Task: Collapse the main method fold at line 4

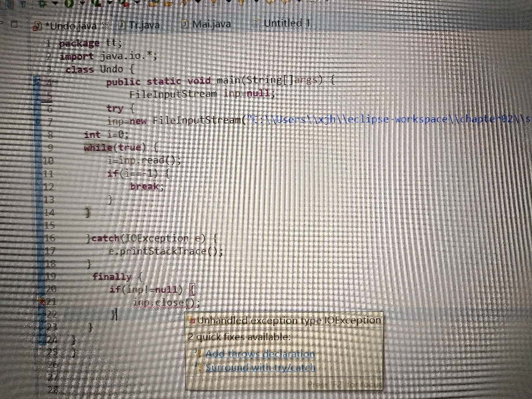Action: [x=55, y=82]
